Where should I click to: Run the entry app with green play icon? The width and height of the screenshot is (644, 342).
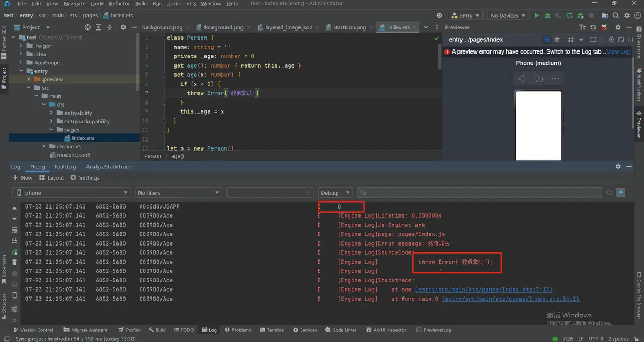536,16
